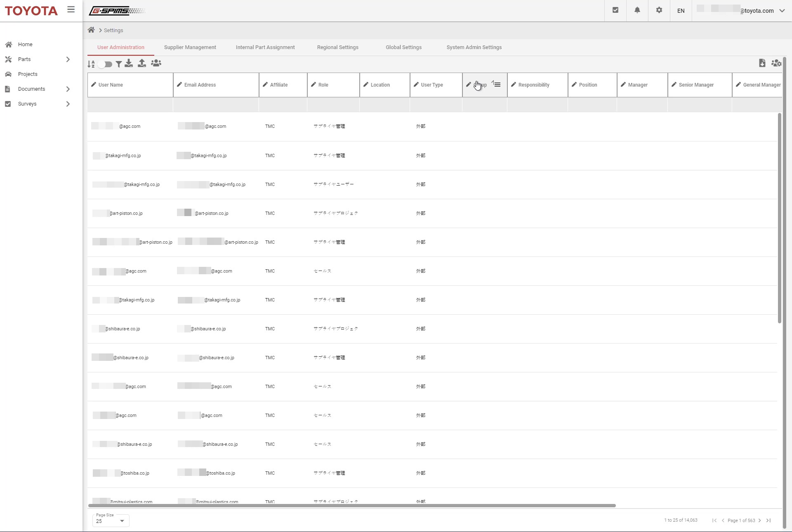Expand the Parts sidebar submenu

[68, 59]
